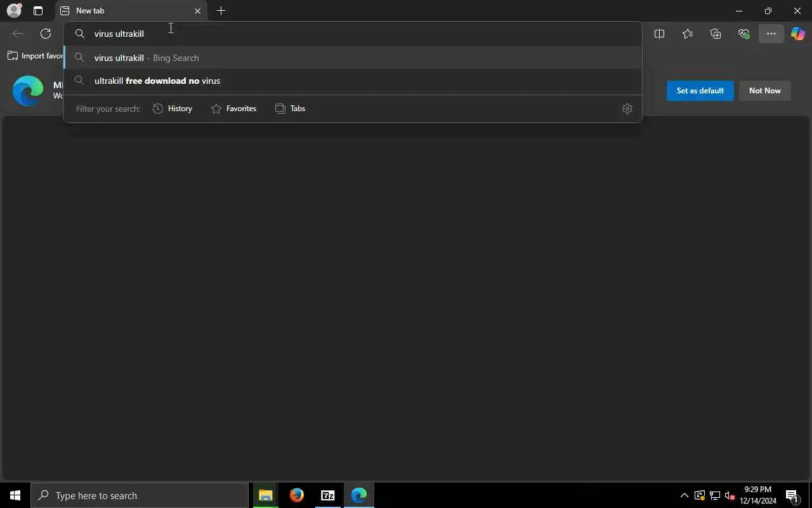The height and width of the screenshot is (508, 812).
Task: Open 7-Zip from taskbar
Action: tap(327, 495)
